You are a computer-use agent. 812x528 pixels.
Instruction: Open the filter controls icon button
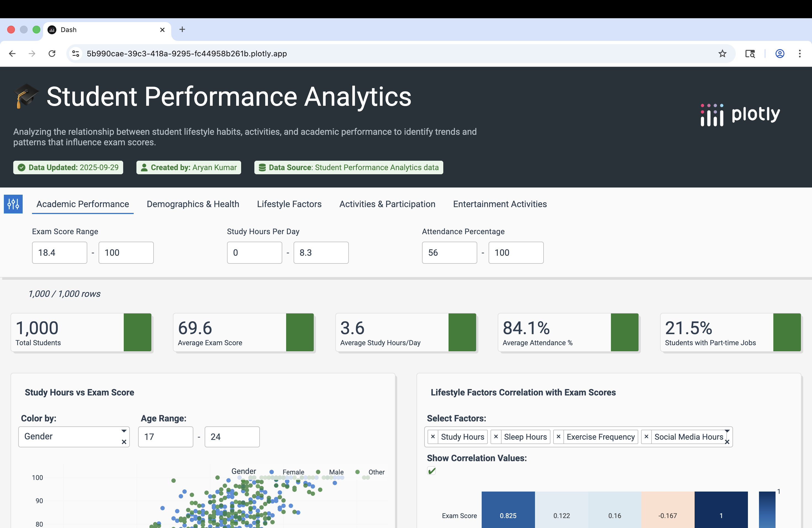coord(13,204)
